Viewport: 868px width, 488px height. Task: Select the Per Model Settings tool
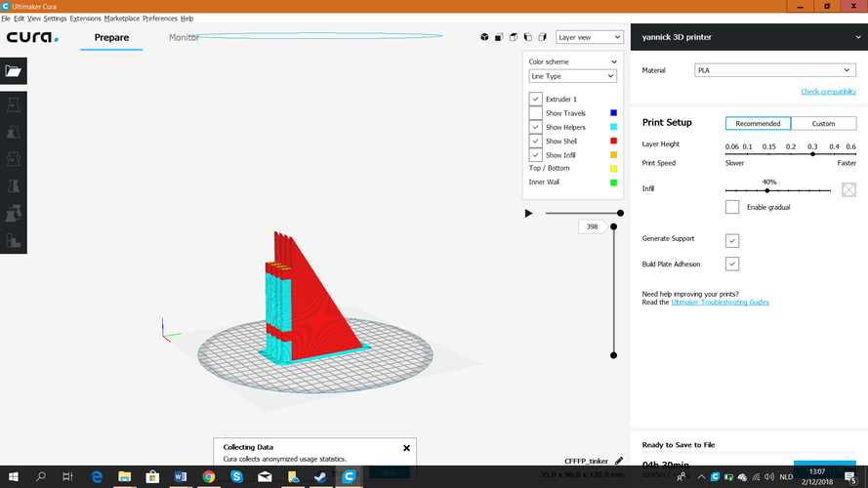click(x=14, y=214)
